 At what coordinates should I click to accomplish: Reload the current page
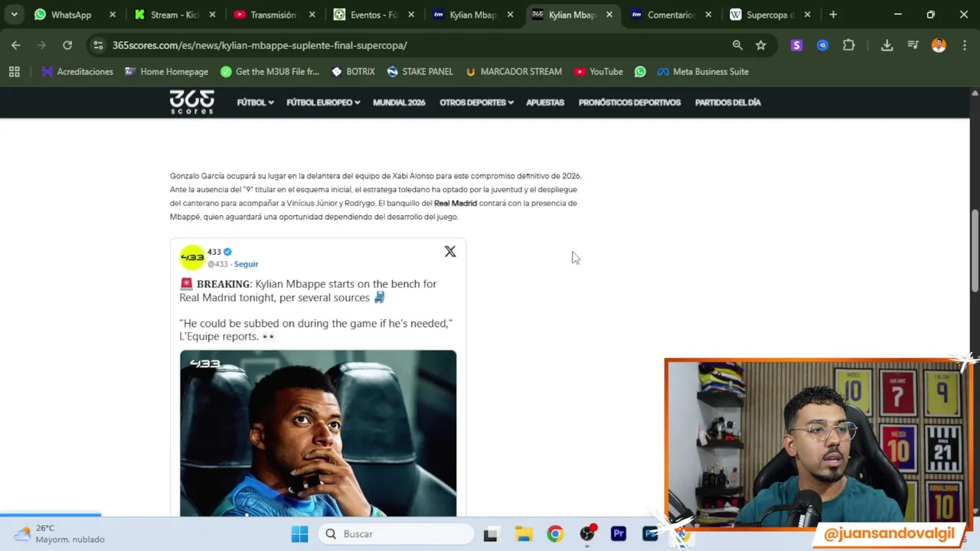(x=67, y=45)
